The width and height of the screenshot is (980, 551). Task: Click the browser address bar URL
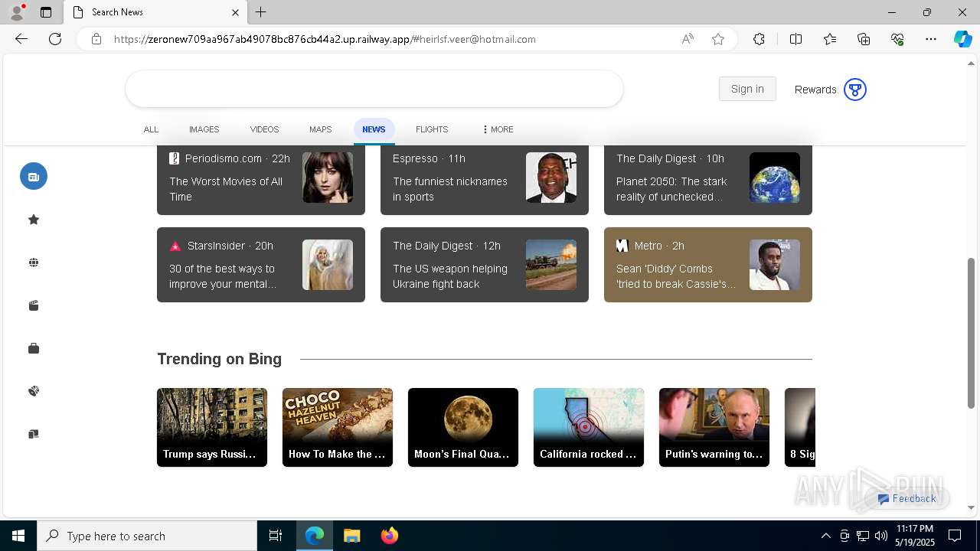point(325,39)
